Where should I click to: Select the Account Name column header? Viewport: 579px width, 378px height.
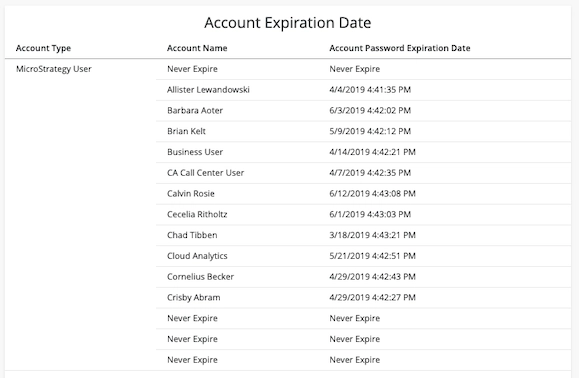197,48
